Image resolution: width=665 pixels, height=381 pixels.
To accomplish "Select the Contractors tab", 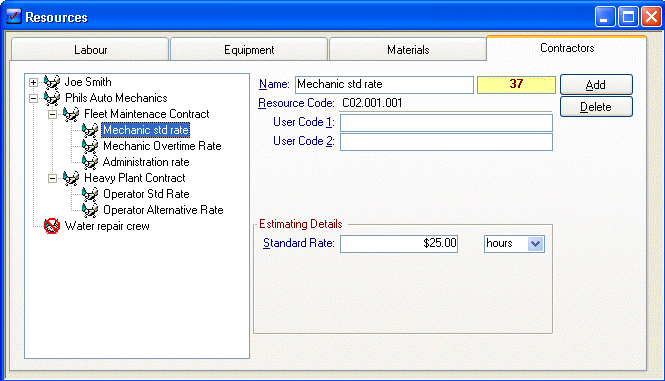I will coord(567,48).
